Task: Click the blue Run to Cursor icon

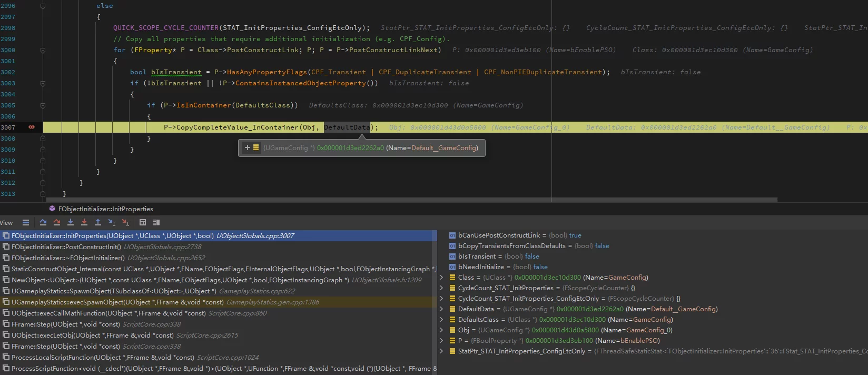Action: point(112,223)
